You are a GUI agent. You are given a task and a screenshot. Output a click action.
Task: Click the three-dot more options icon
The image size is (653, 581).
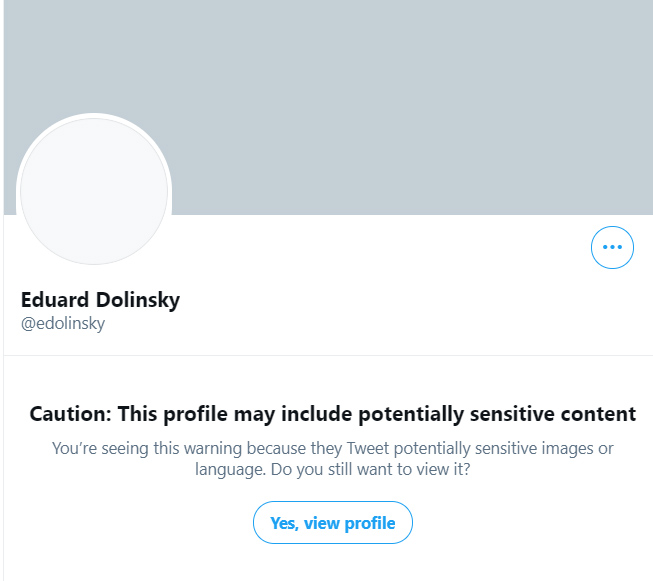click(x=612, y=247)
